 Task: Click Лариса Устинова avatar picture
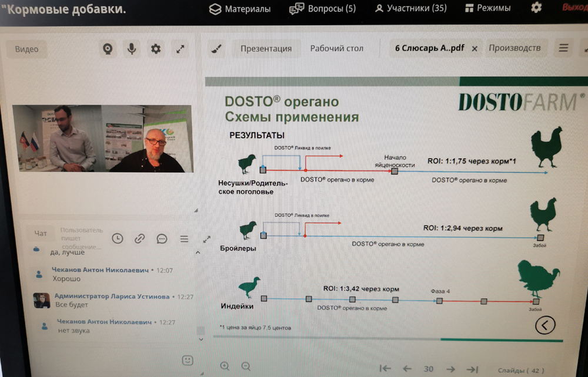click(42, 300)
